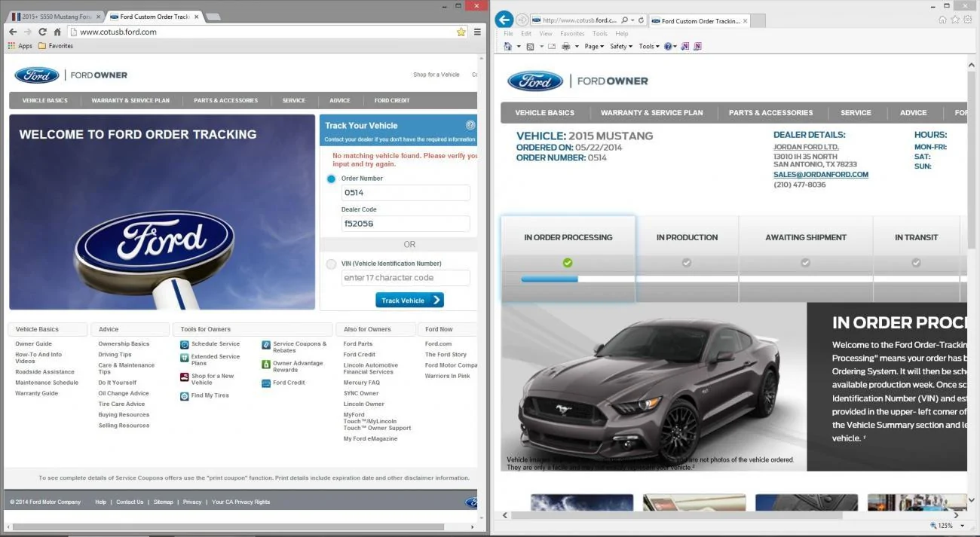
Task: Click into the Order Number input field
Action: point(406,193)
